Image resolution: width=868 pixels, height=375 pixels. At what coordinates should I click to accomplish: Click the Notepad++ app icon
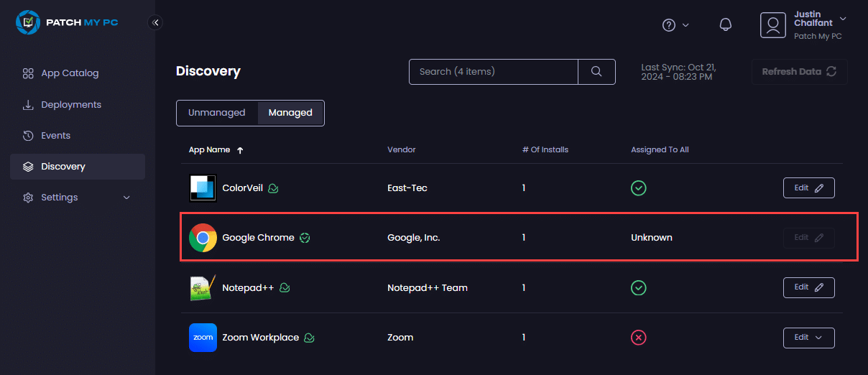pyautogui.click(x=203, y=287)
